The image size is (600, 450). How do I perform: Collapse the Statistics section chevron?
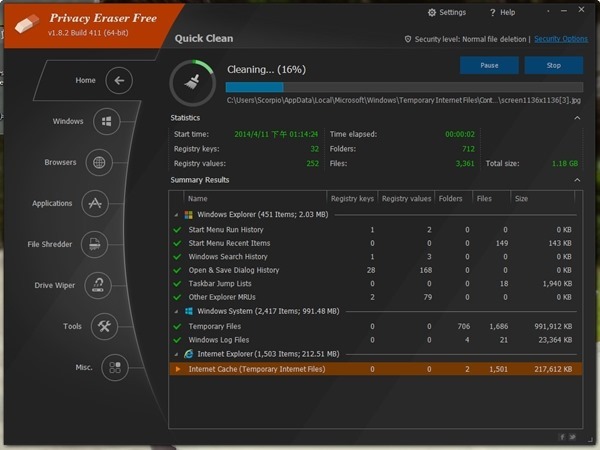coord(577,118)
